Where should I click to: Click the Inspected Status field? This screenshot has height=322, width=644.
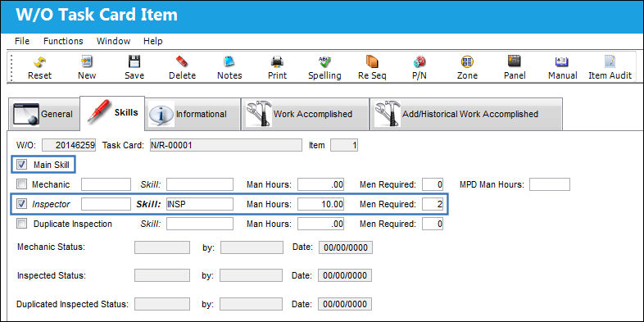point(162,275)
